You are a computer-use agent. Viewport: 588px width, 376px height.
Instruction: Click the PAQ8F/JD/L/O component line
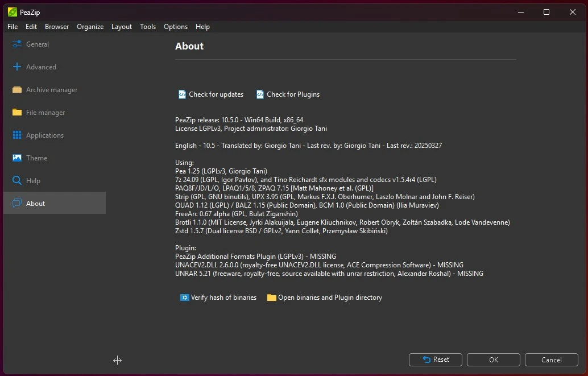point(274,188)
